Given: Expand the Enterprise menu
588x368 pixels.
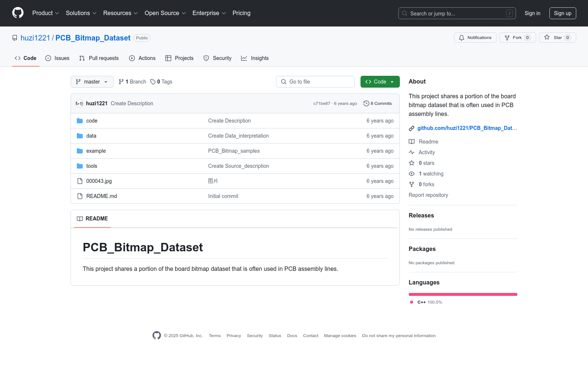Looking at the screenshot, I should (209, 13).
